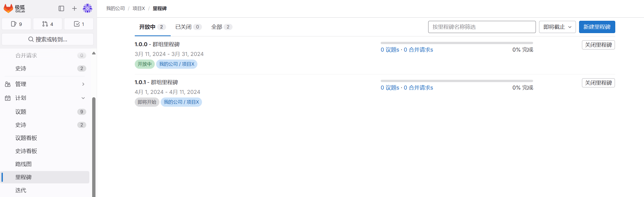
Task: Open merge requests icon showing 4
Action: pyautogui.click(x=47, y=24)
